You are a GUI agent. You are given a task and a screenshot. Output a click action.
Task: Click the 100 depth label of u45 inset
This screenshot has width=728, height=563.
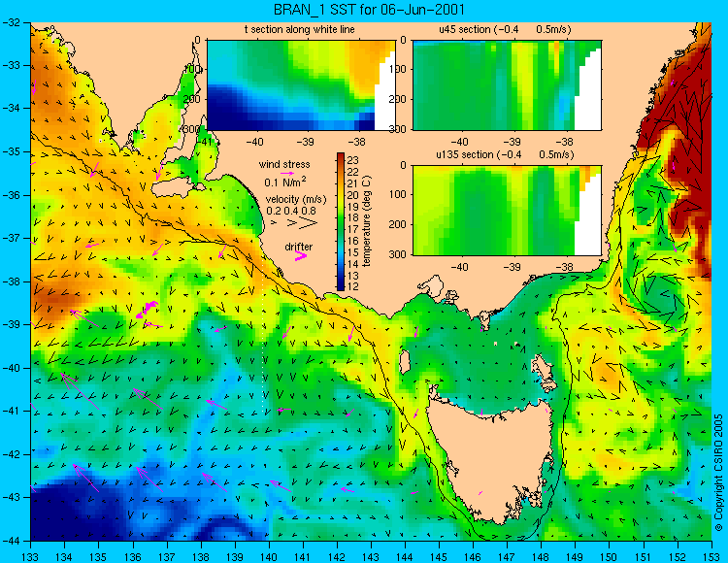tap(398, 69)
